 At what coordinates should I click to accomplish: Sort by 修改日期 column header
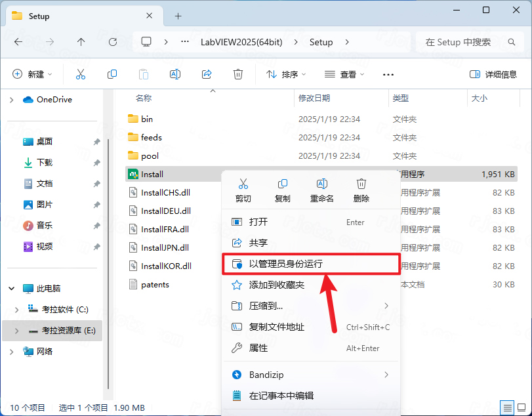pos(314,98)
